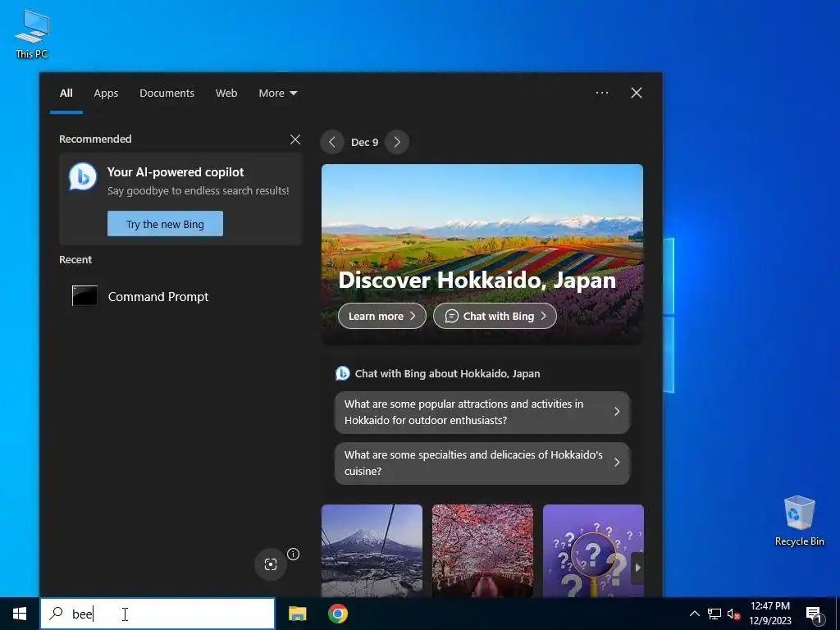Go to previous day arrow

pyautogui.click(x=332, y=142)
